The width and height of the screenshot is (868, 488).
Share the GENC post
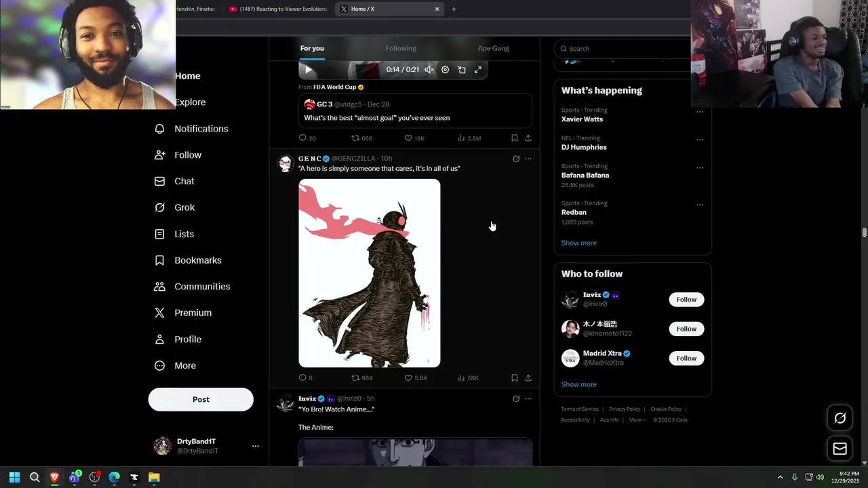pyautogui.click(x=528, y=378)
